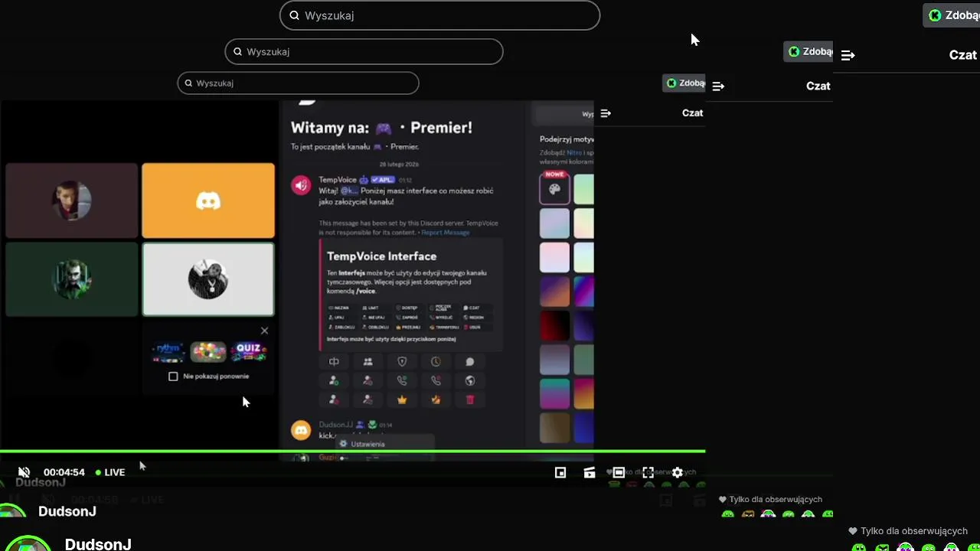Click TempVoice trust user icon
Screen dimensions: 980x551
click(334, 380)
